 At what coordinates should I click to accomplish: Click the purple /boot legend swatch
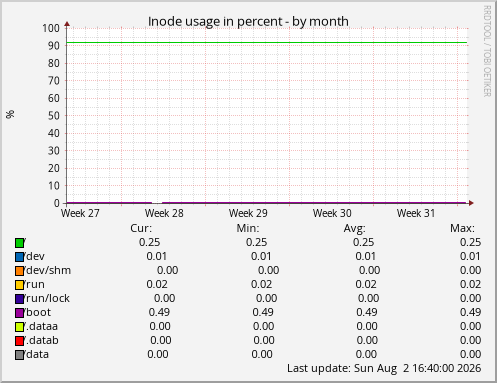(20, 313)
